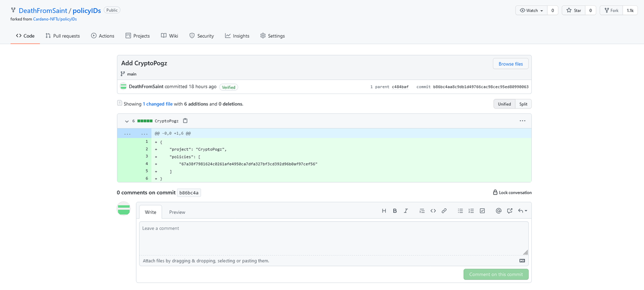The height and width of the screenshot is (290, 644).
Task: View the Insights tab
Action: point(237,35)
